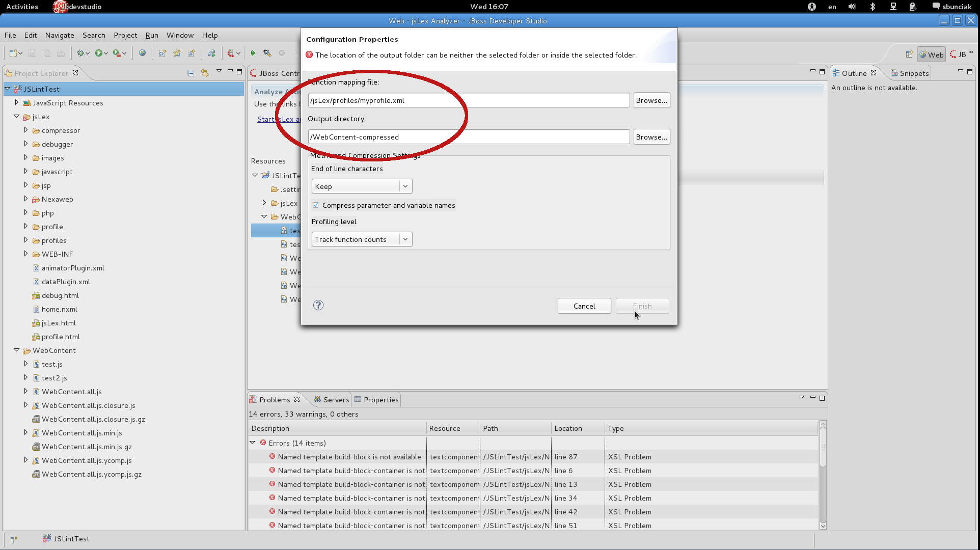Viewport: 980px width, 550px height.
Task: Open the Profiling level dropdown
Action: [361, 239]
